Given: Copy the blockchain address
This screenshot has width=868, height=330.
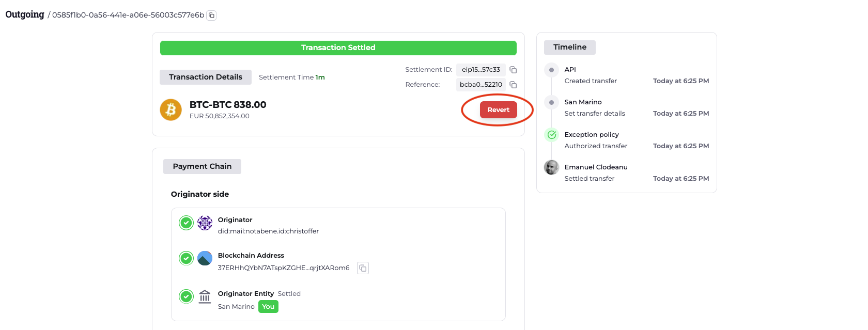Looking at the screenshot, I should coord(363,268).
